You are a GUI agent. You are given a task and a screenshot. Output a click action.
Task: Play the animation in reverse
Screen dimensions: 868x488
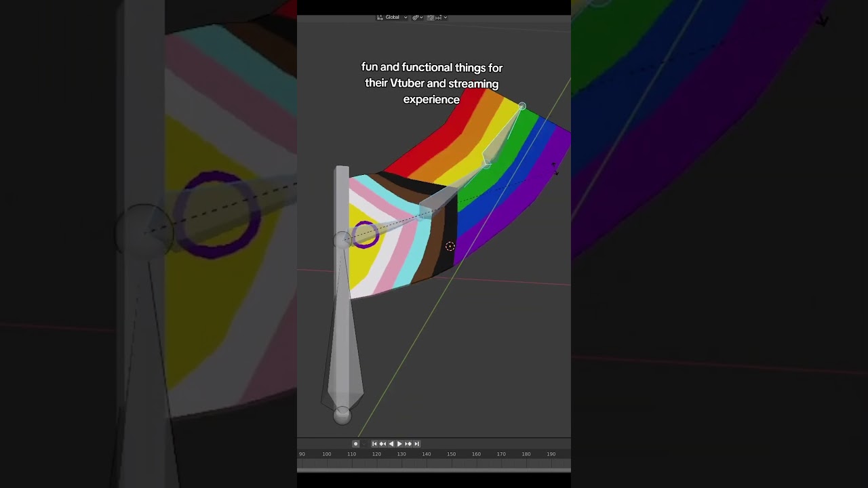click(x=391, y=444)
